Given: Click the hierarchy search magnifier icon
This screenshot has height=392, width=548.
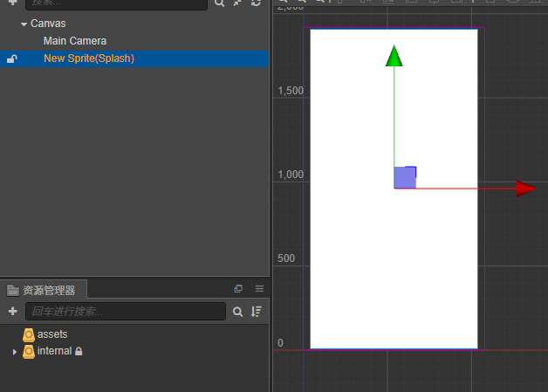Looking at the screenshot, I should [220, 3].
